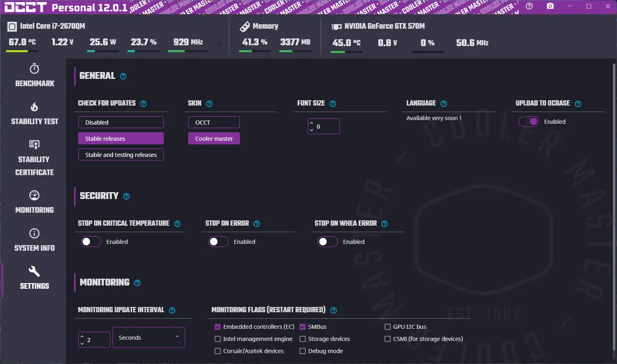
Task: Go to the Stability Test page
Action: [x=34, y=113]
